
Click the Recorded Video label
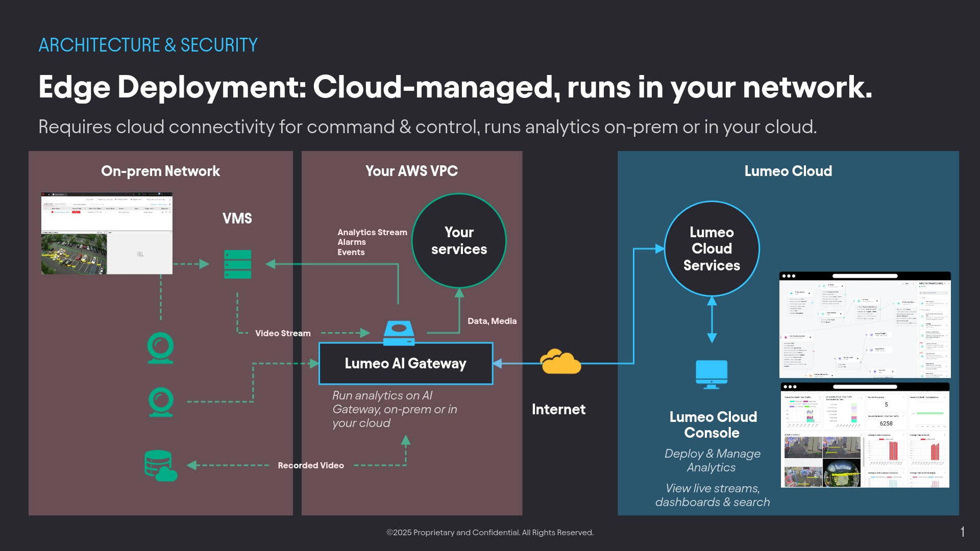[x=311, y=465]
